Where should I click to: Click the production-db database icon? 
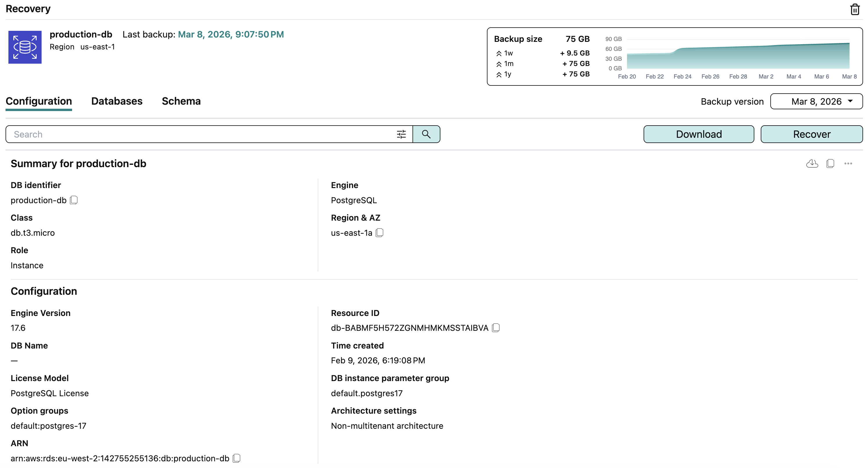(x=25, y=47)
